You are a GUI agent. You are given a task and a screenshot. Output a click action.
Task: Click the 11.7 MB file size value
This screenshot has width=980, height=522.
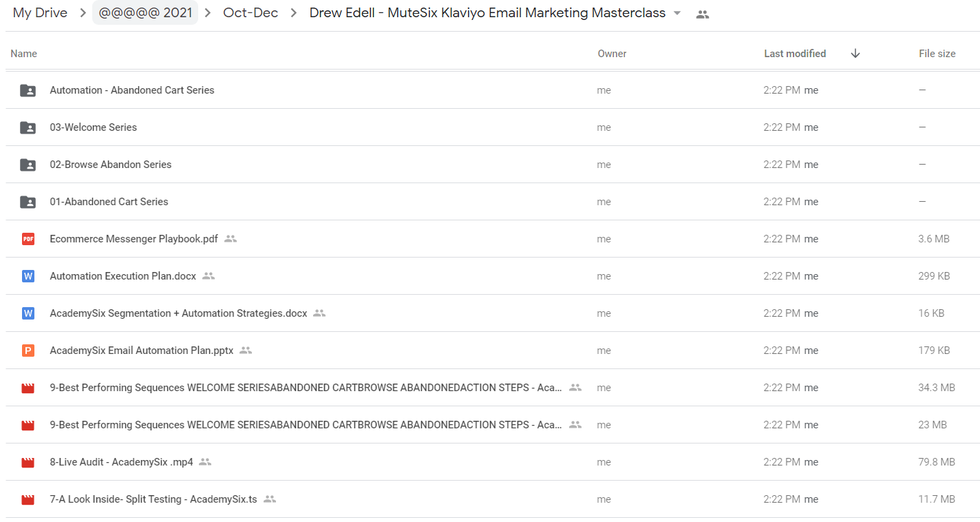click(x=937, y=499)
